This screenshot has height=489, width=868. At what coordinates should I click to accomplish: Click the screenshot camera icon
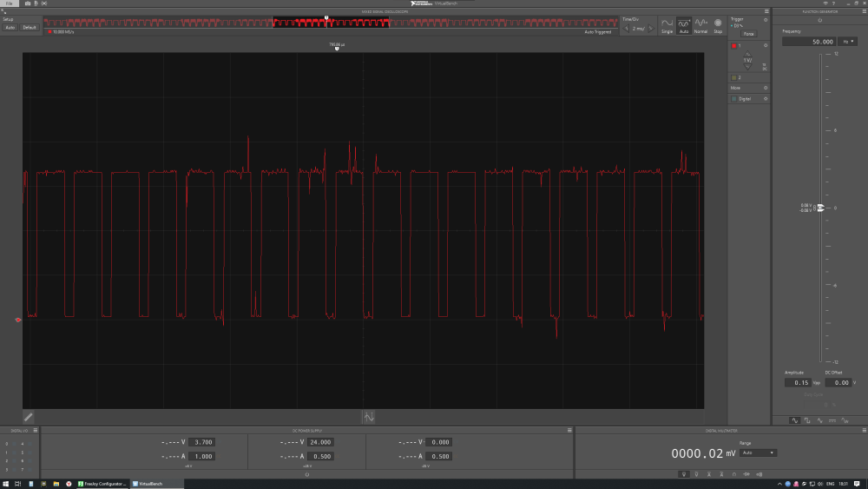click(x=28, y=3)
